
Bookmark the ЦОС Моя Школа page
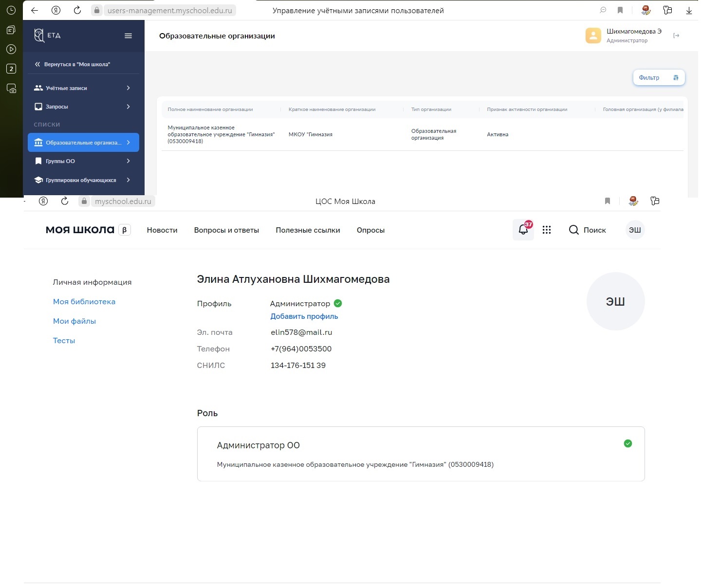(x=608, y=201)
